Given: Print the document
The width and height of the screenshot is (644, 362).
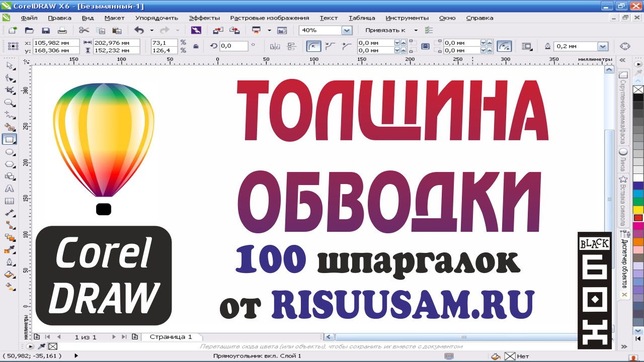Looking at the screenshot, I should click(x=62, y=30).
